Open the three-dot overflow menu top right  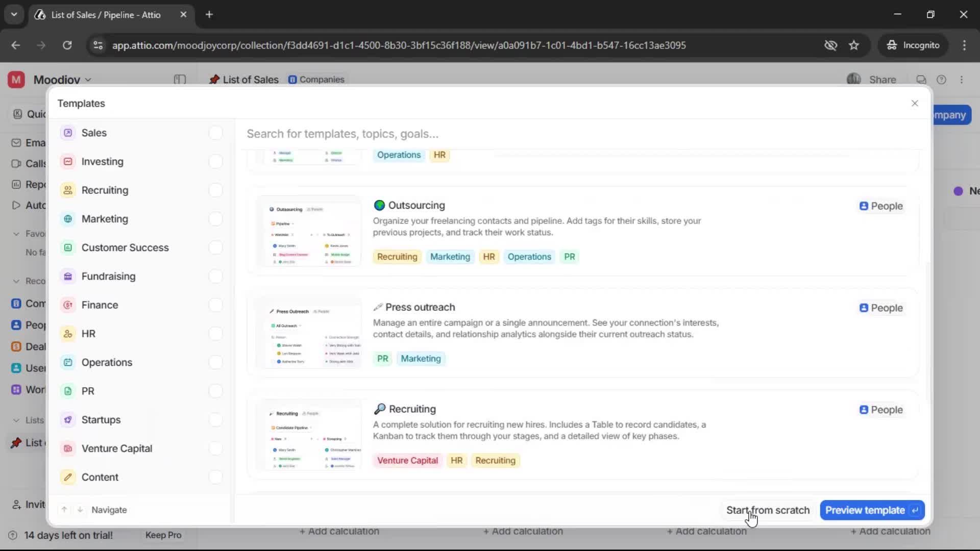coord(962,80)
